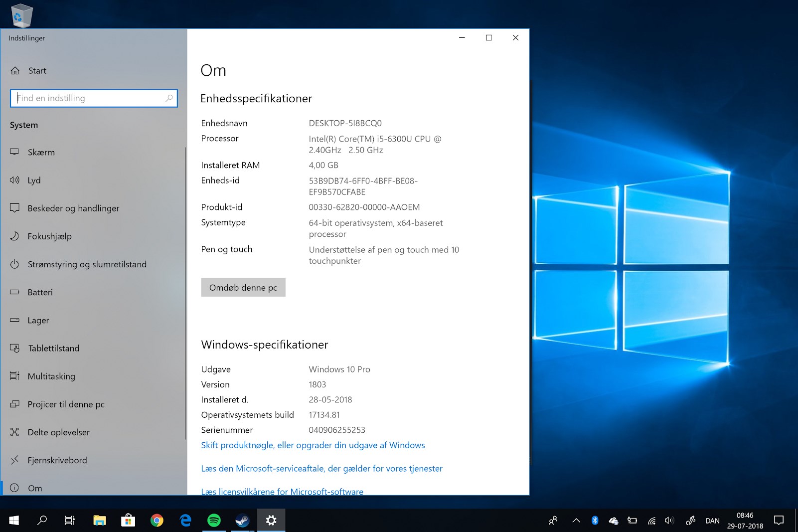798x532 pixels.
Task: Select device name DESKTOP-5I8BCQ0 text
Action: (345, 123)
